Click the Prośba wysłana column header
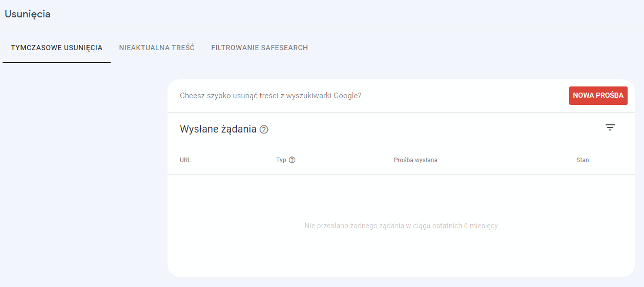644x287 pixels. pyautogui.click(x=416, y=160)
